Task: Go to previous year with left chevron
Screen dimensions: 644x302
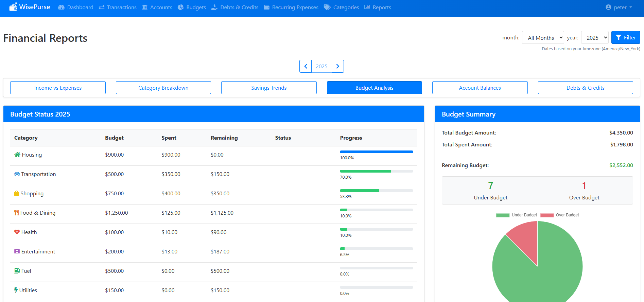Action: 306,66
